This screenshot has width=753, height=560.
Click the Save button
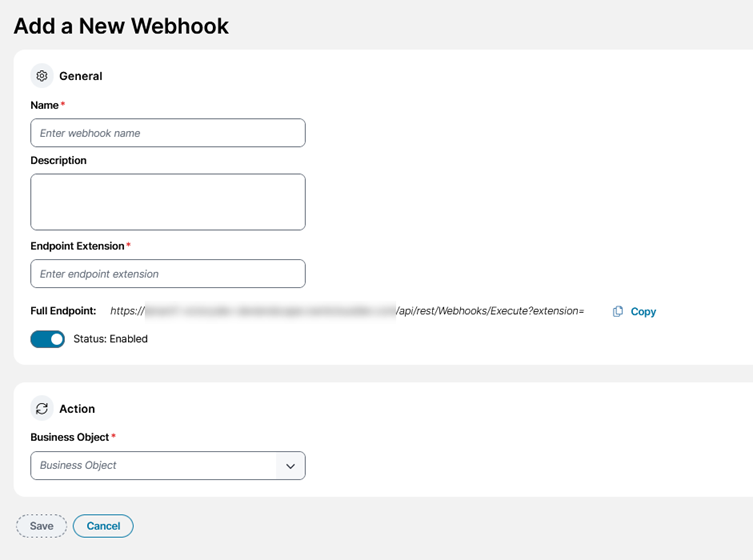pyautogui.click(x=41, y=526)
